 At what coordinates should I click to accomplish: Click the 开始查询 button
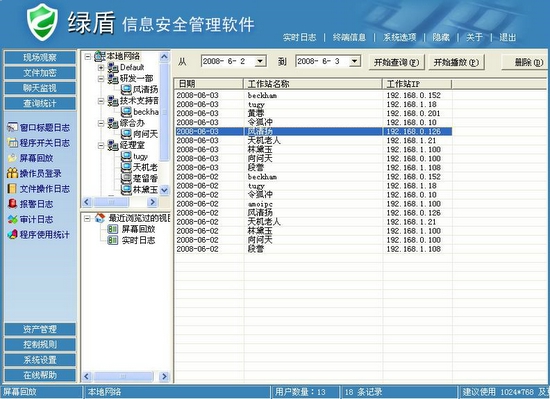coord(396,62)
